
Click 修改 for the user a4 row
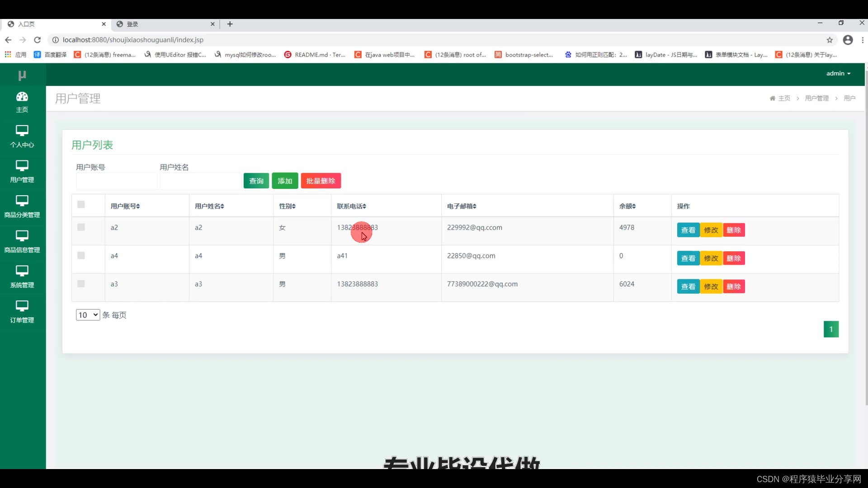[711, 258]
